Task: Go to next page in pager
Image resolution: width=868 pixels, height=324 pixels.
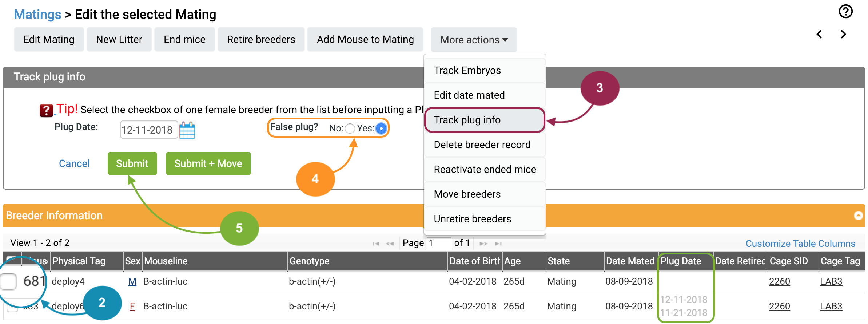Action: coord(483,244)
